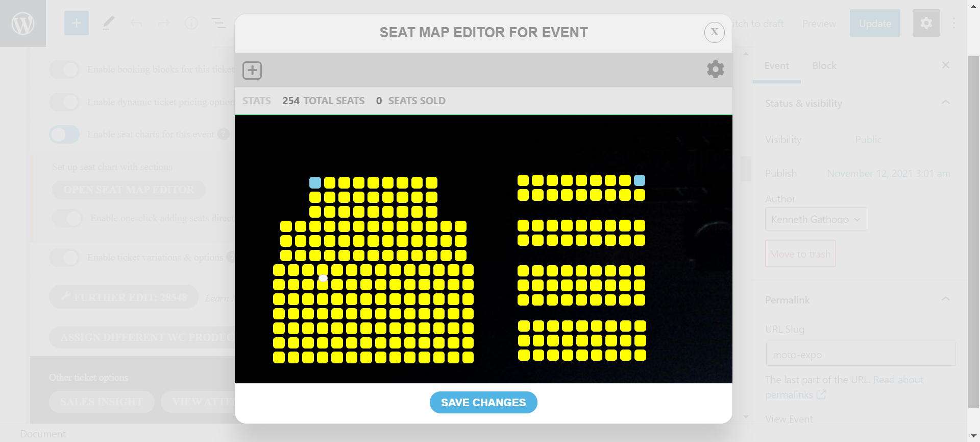The height and width of the screenshot is (442, 980).
Task: Open the Author dropdown Kenneth Gathogo
Action: [816, 219]
